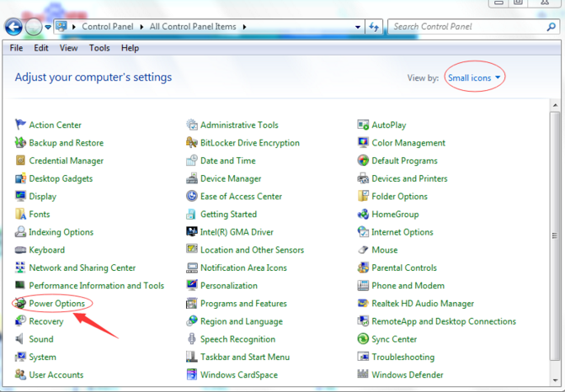This screenshot has width=565, height=392.
Task: Click the Ease of Access Center icon
Action: coord(192,196)
